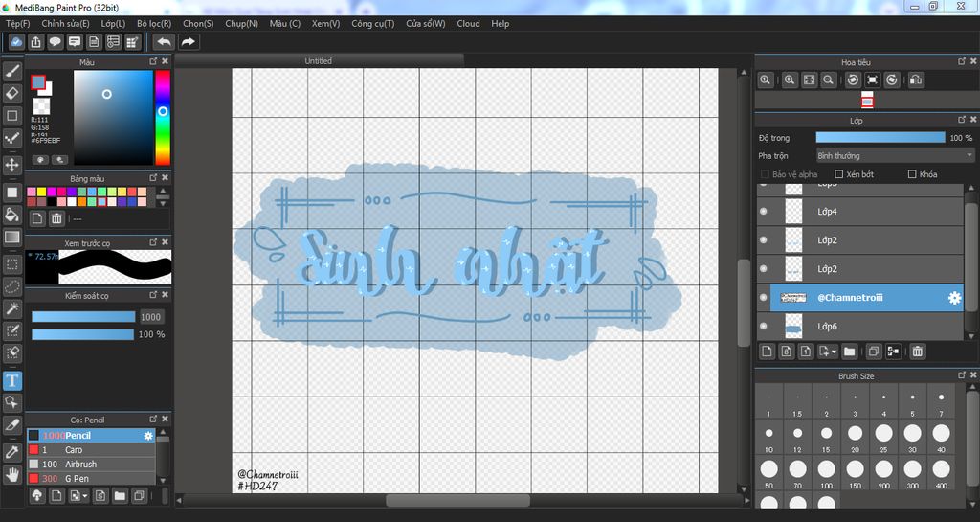Delete palette color with trash icon

(x=56, y=218)
